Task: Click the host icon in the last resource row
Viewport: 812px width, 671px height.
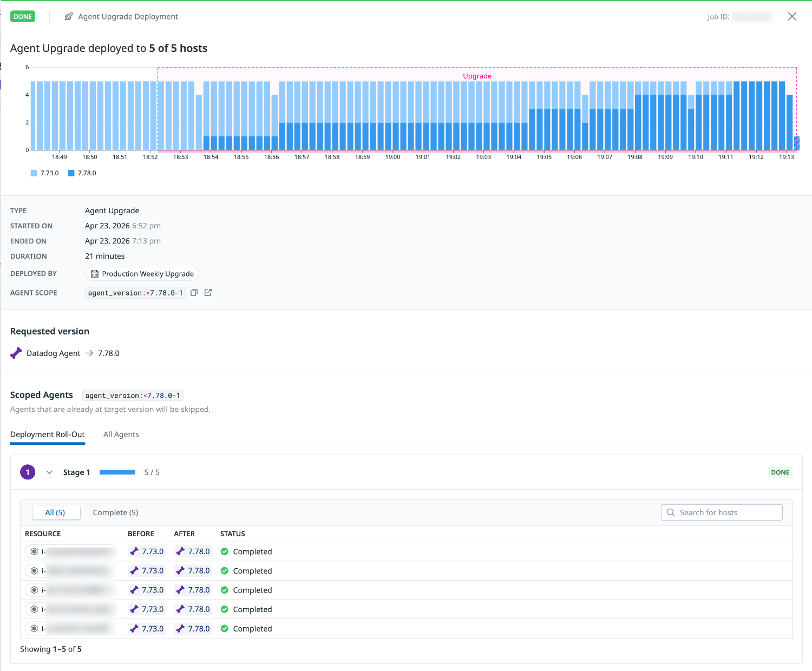Action: click(35, 628)
